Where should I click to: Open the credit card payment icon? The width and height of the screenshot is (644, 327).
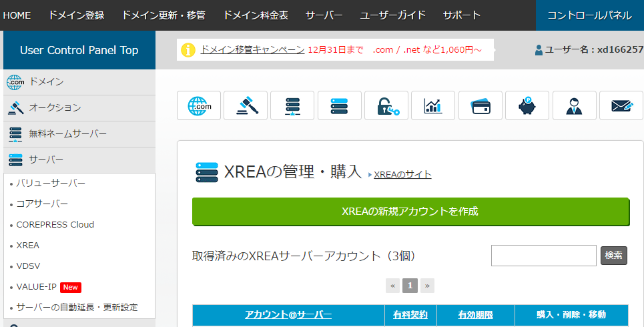pyautogui.click(x=480, y=105)
